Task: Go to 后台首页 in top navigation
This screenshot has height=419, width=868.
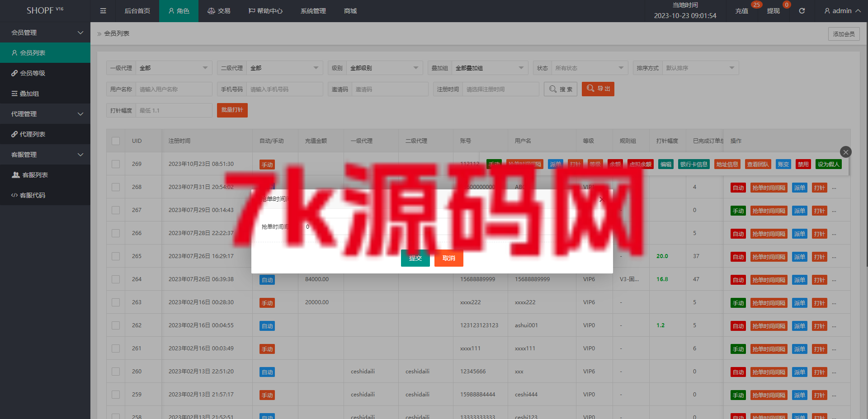Action: pos(137,11)
